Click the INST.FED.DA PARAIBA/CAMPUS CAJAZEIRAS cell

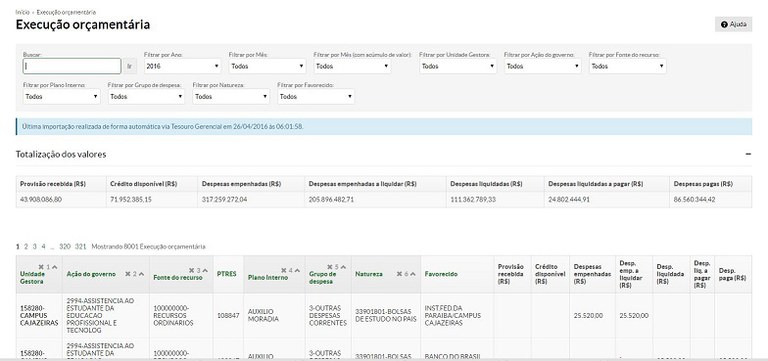tap(457, 315)
